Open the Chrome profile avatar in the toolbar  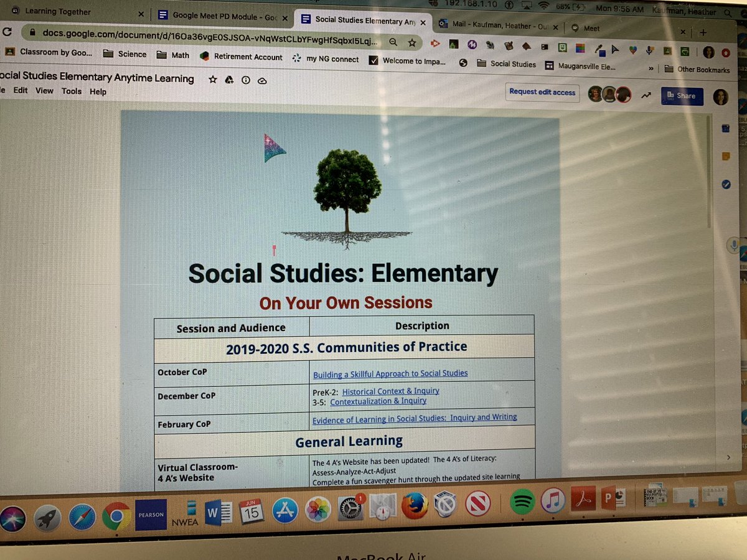click(x=709, y=52)
